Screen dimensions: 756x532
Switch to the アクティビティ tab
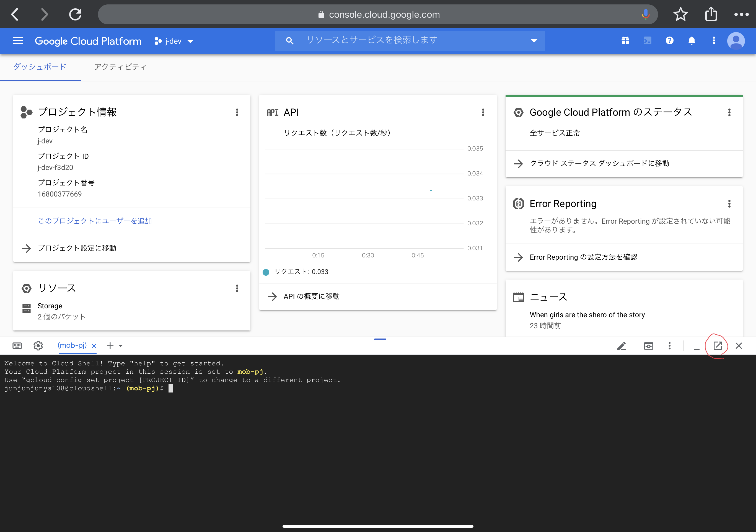pos(121,67)
